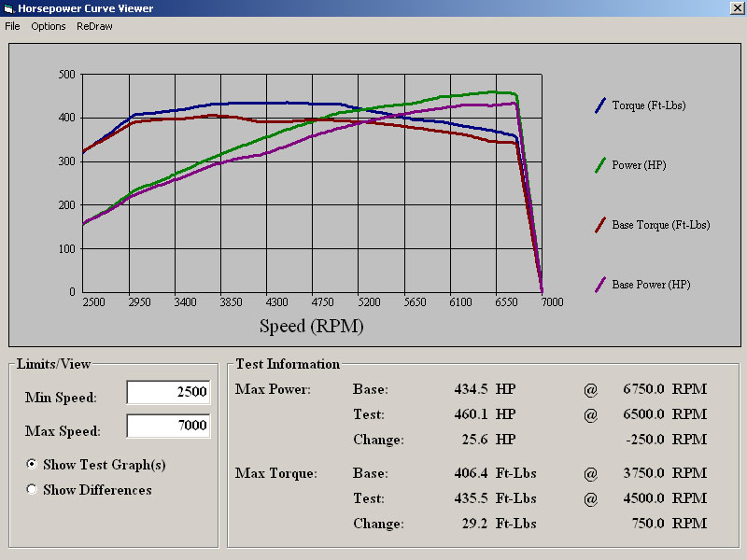Screen dimensions: 747x560
Task: Click the app icon in the title bar
Action: coord(8,8)
